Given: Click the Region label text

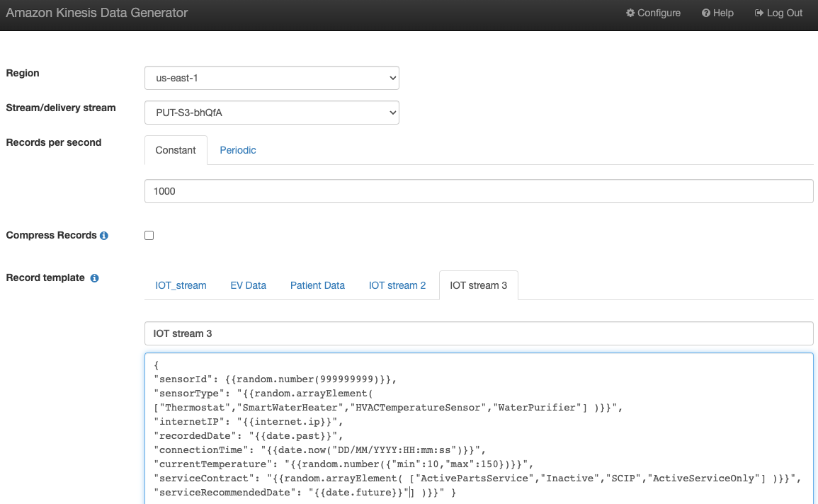Looking at the screenshot, I should click(23, 73).
